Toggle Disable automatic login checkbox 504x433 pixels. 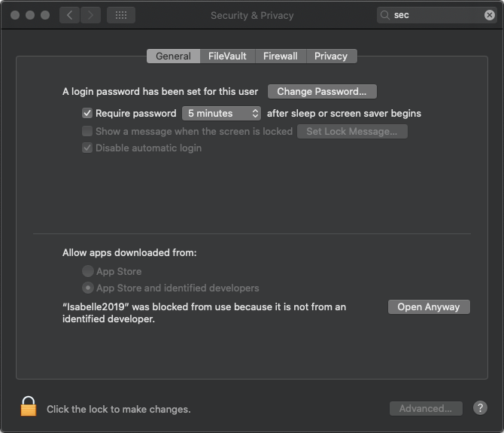87,148
